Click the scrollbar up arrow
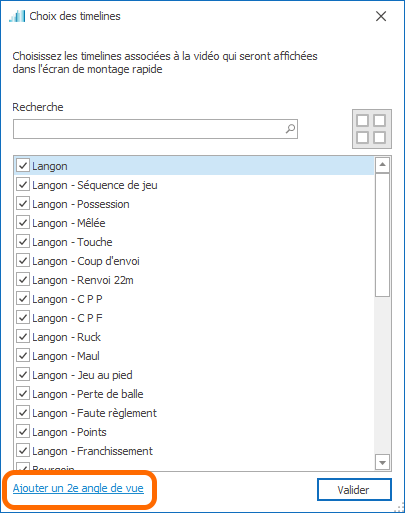Viewport: 405px width, 513px height. click(382, 165)
